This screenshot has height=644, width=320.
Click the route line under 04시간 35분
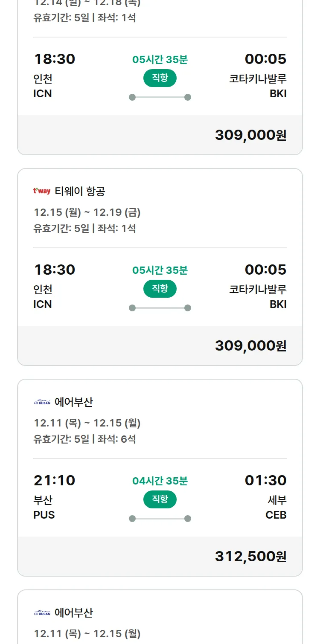(x=160, y=519)
